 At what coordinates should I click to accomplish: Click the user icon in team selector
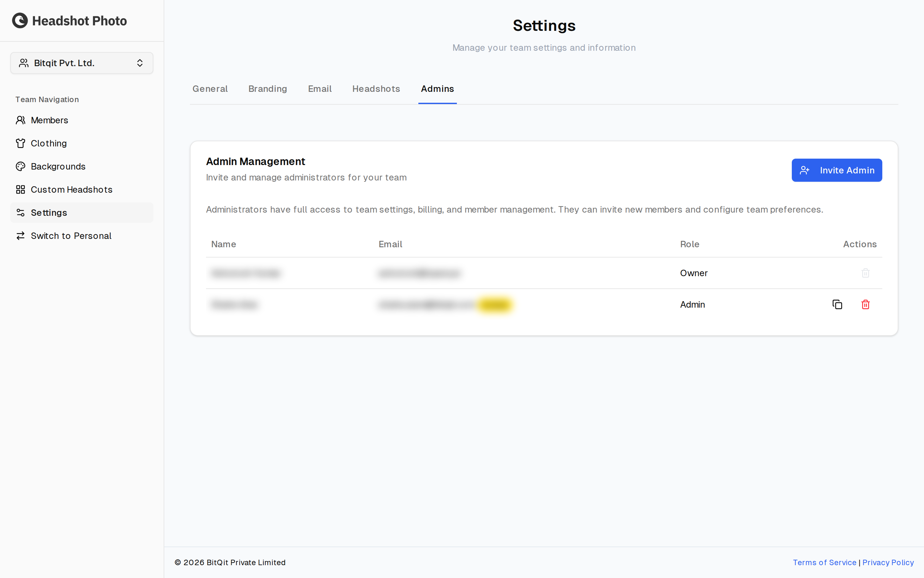point(24,63)
